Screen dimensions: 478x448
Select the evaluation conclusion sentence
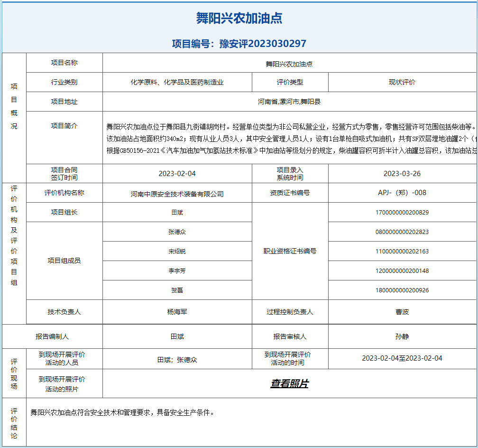[122, 412]
